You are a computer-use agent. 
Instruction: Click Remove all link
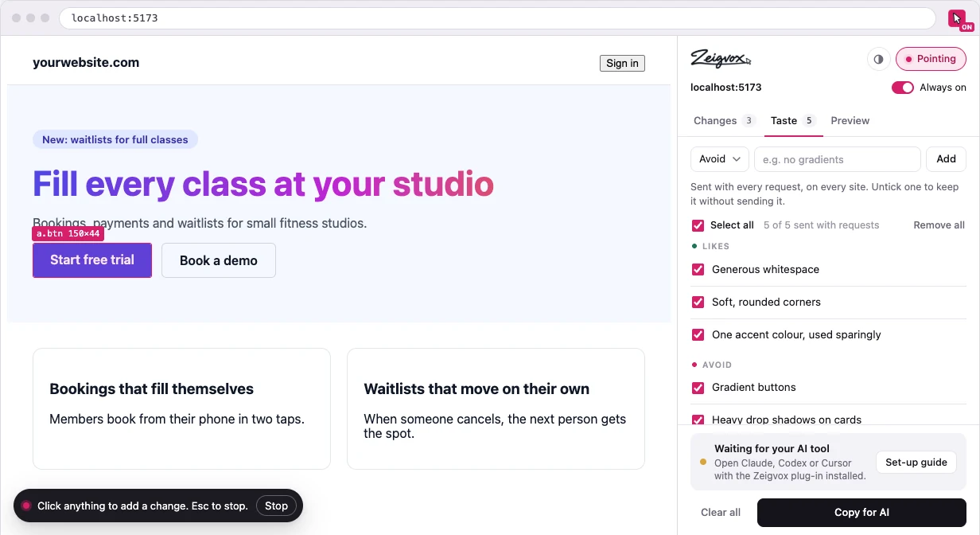coord(939,225)
